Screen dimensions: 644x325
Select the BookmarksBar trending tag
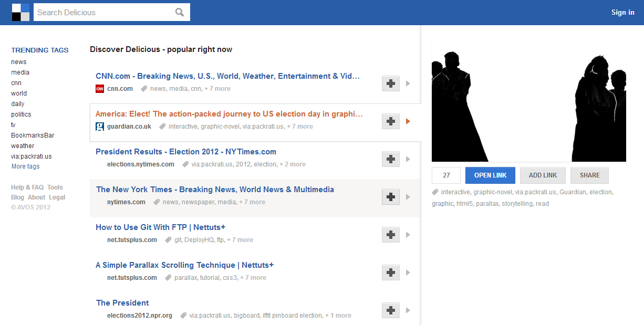coord(33,135)
